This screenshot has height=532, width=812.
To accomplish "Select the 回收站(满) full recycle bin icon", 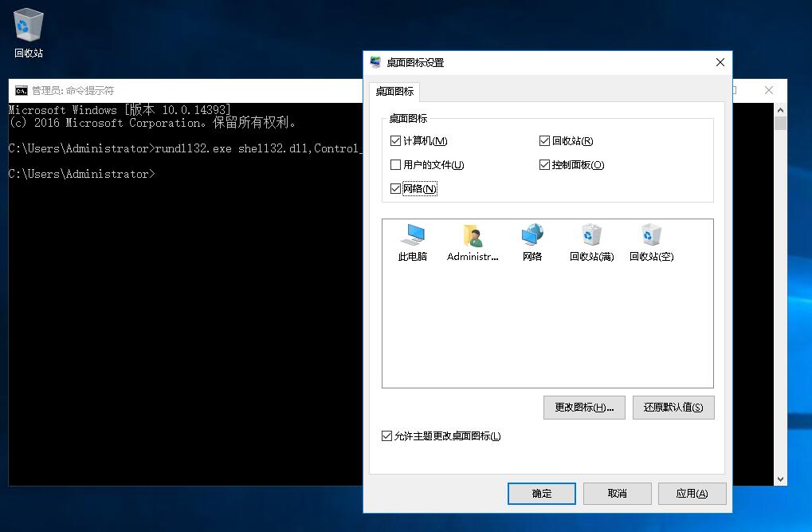I will coord(591,242).
